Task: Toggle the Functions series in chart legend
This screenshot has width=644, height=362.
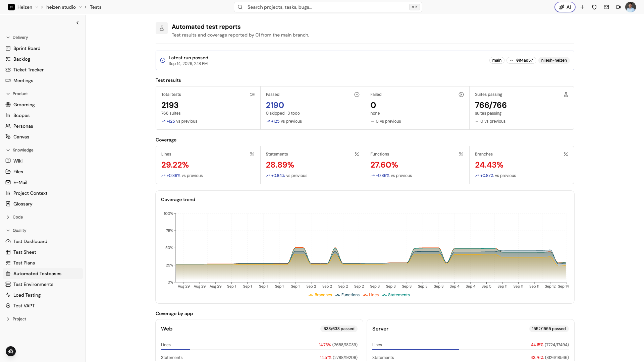Action: [x=347, y=295]
